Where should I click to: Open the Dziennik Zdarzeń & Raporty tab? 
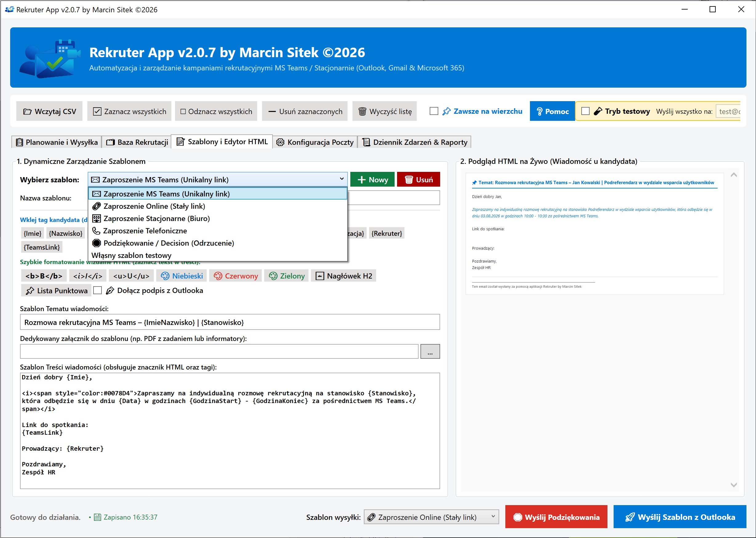(x=415, y=142)
